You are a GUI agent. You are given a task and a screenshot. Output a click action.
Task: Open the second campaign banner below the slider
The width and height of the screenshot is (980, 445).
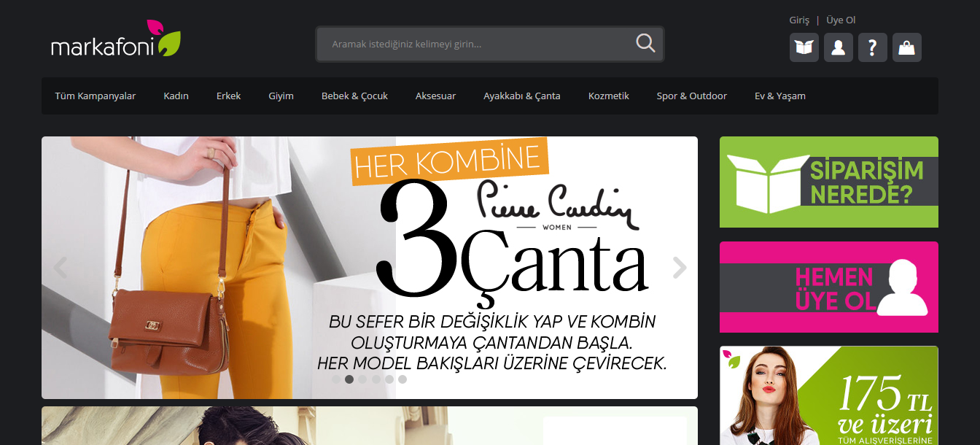point(370,426)
